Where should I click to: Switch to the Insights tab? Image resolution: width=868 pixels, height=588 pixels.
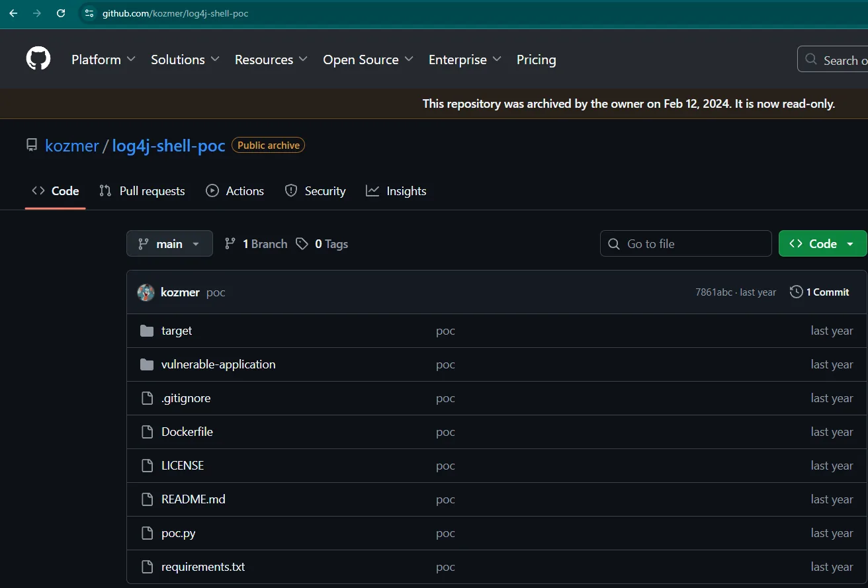tap(396, 191)
